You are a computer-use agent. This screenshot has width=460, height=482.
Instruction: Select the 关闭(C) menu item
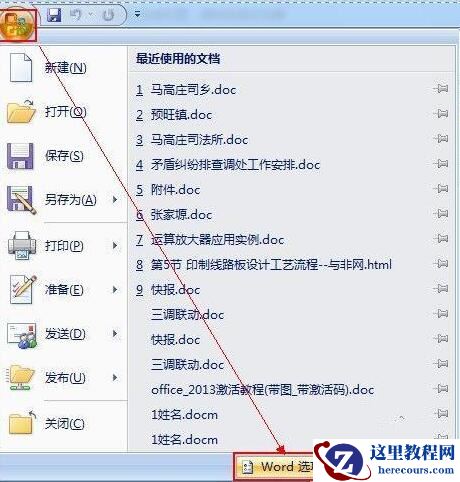(x=63, y=423)
